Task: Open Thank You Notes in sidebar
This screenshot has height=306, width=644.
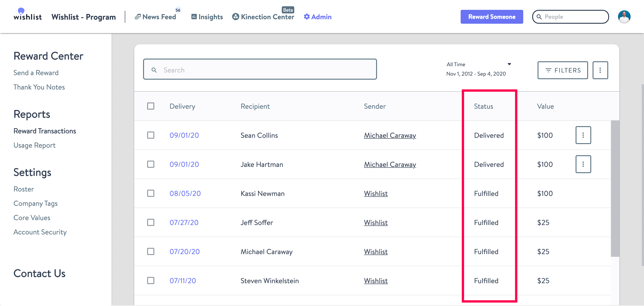Action: point(39,87)
